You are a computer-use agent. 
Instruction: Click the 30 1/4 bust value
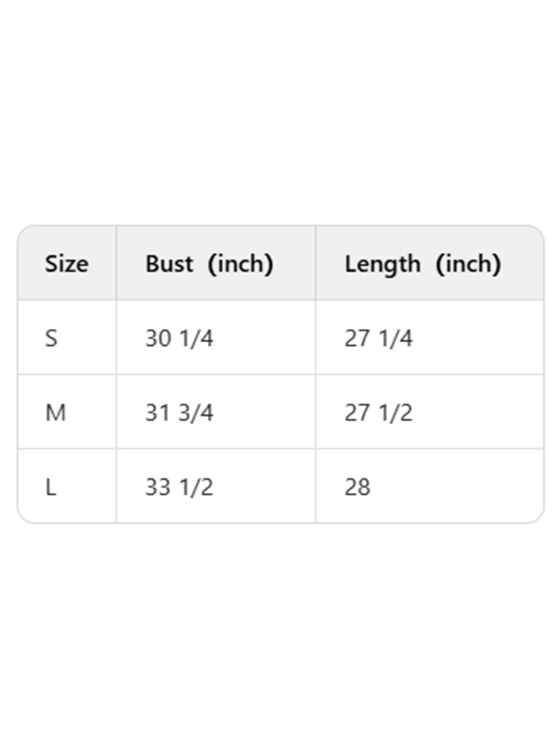pos(178,339)
